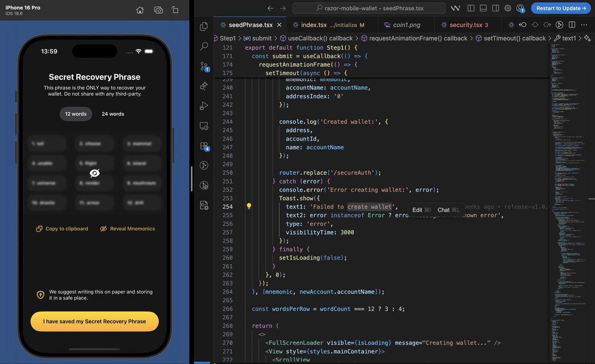Open the more actions ellipsis in the editor toolbar

[584, 25]
